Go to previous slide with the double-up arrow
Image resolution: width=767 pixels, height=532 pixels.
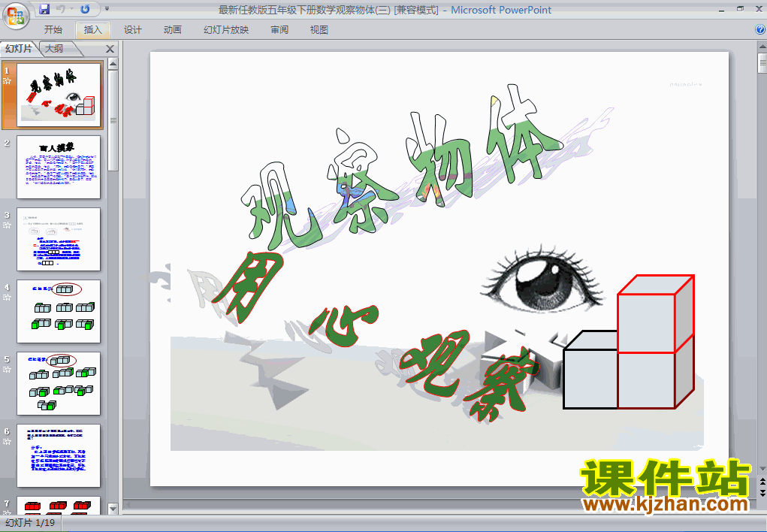click(762, 482)
